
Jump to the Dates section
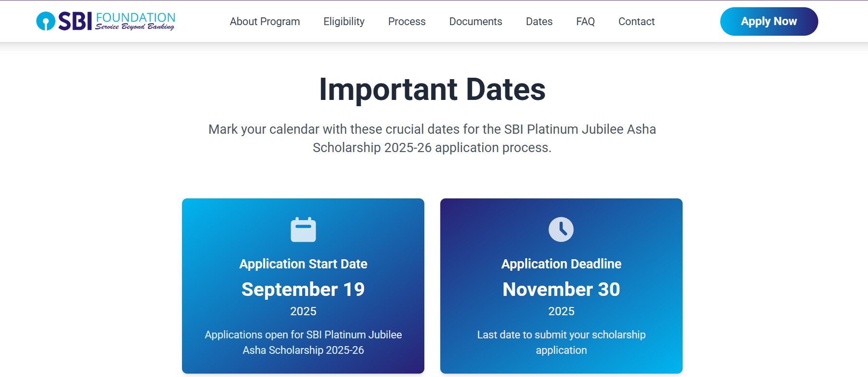[x=539, y=22]
